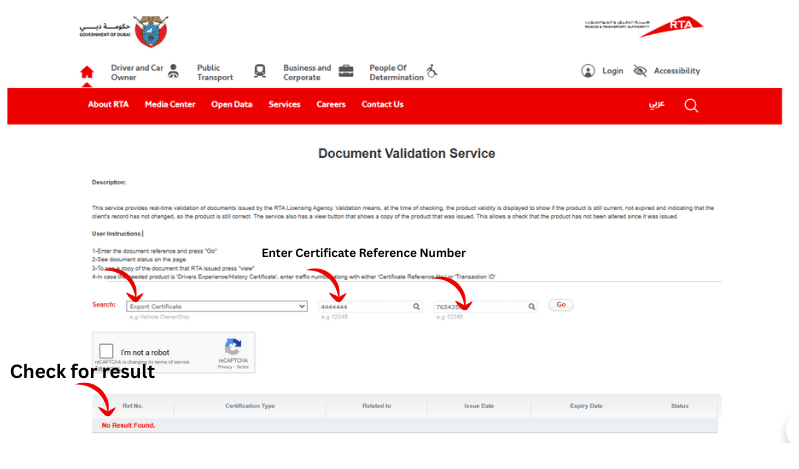Click the Status column header

(680, 406)
